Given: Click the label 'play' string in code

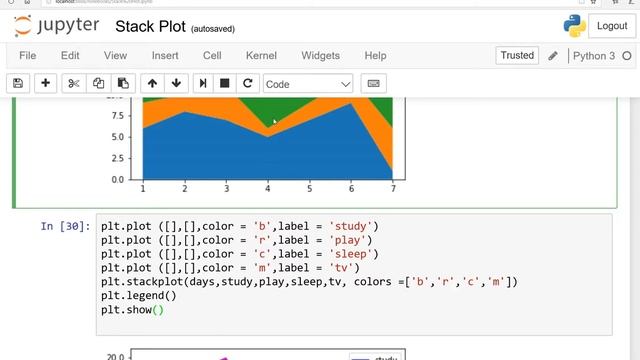Looking at the screenshot, I should point(347,240).
